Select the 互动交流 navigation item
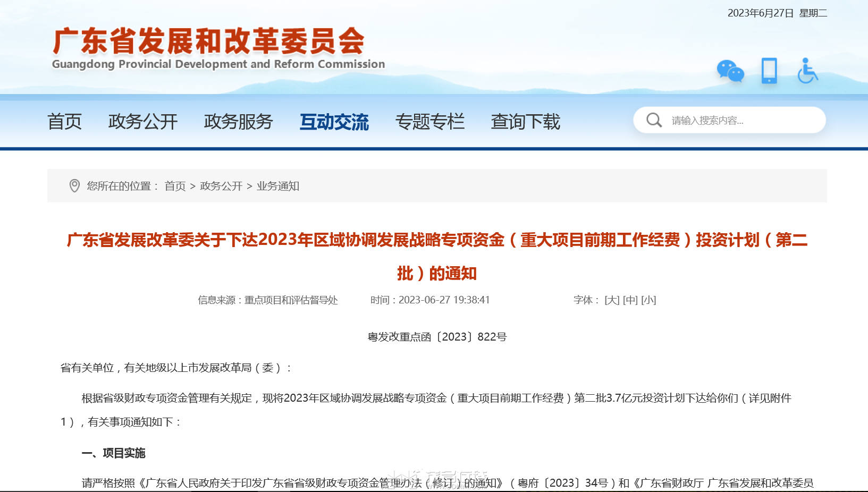 (334, 122)
